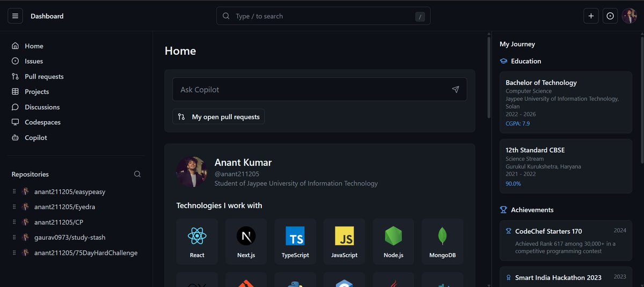Open Smart India Hackathon 2023 achievement
Image resolution: width=644 pixels, height=287 pixels.
tap(566, 277)
